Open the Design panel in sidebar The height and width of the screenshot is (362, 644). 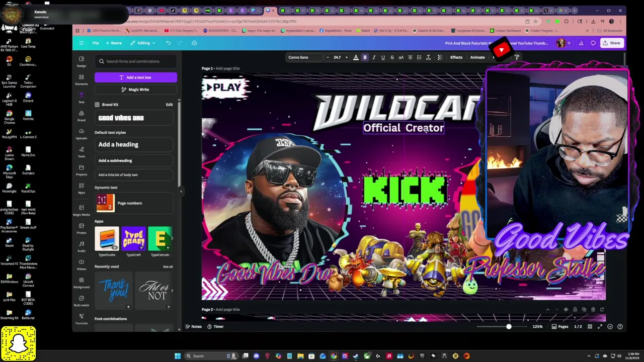(81, 61)
